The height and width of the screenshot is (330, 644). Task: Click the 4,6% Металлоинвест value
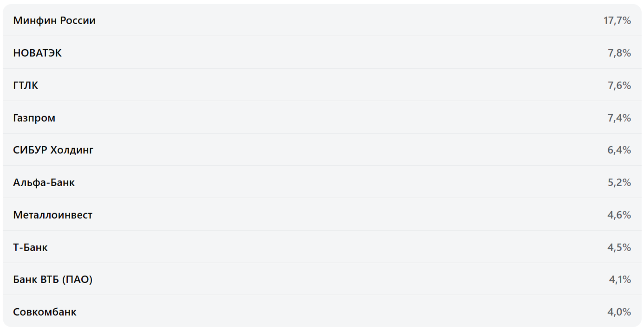pyautogui.click(x=619, y=215)
